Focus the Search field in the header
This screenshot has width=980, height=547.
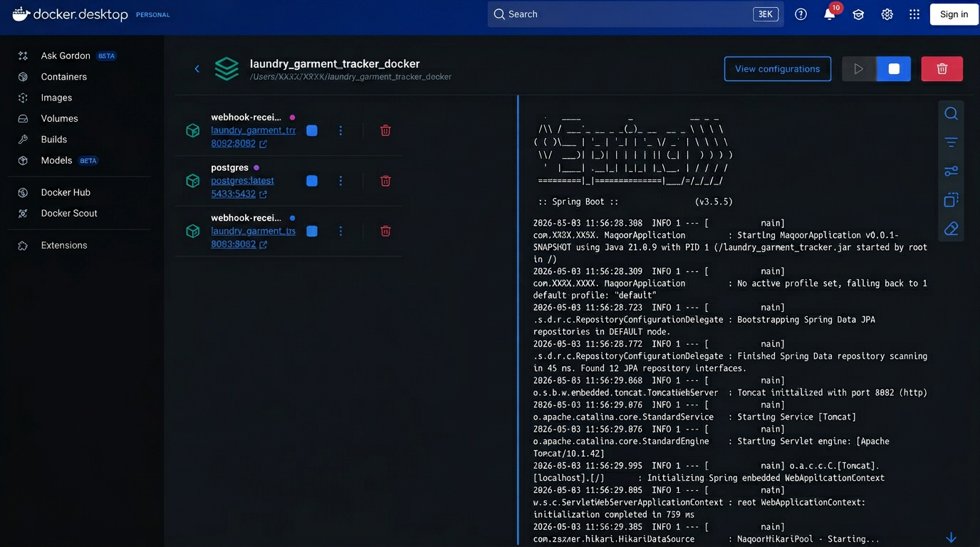635,14
